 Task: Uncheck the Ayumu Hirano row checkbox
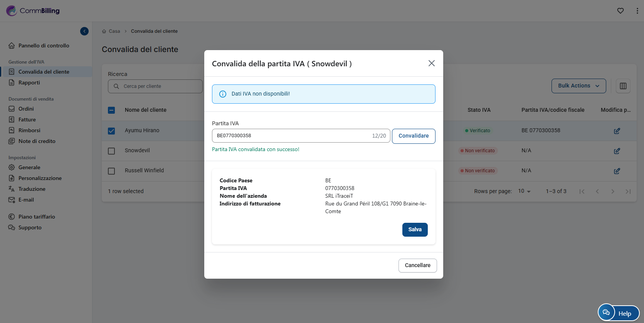pyautogui.click(x=111, y=131)
